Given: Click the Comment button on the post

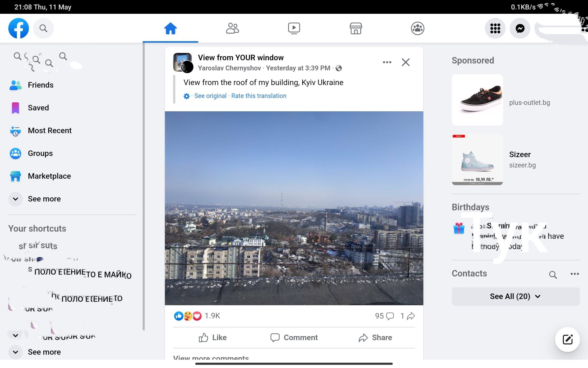Looking at the screenshot, I should tap(294, 338).
